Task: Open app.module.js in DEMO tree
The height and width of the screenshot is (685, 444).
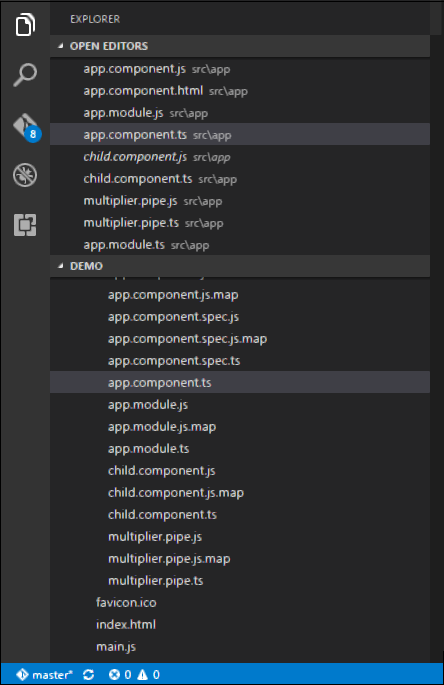Action: (x=240, y=405)
